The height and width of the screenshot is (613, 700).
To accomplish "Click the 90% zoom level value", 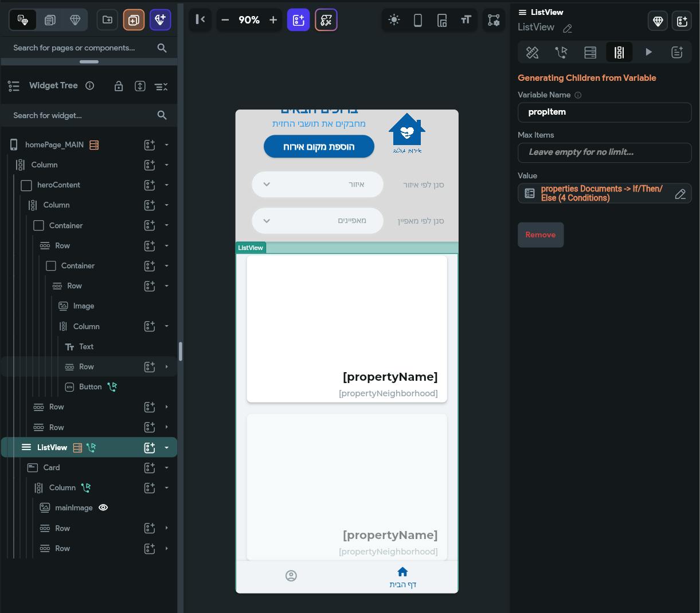I will point(249,20).
